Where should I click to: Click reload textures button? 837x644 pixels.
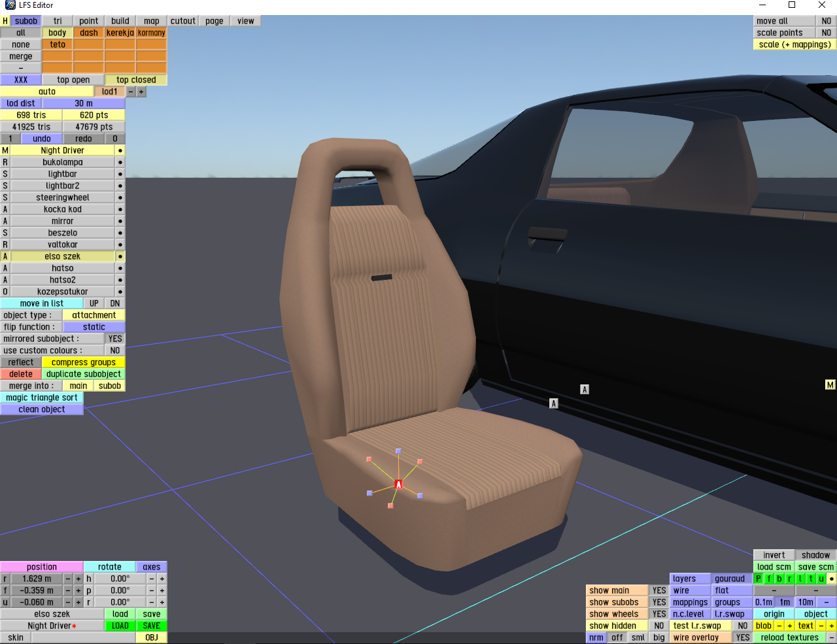click(x=790, y=637)
